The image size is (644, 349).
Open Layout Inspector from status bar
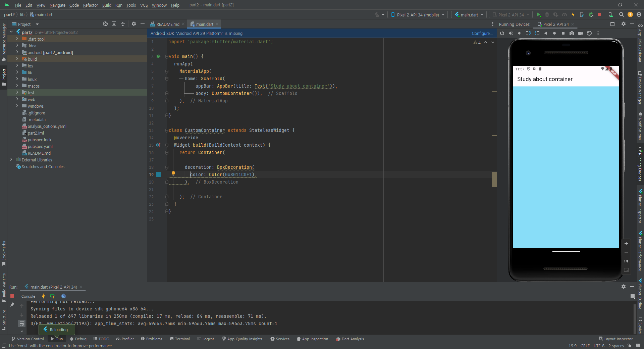(615, 339)
